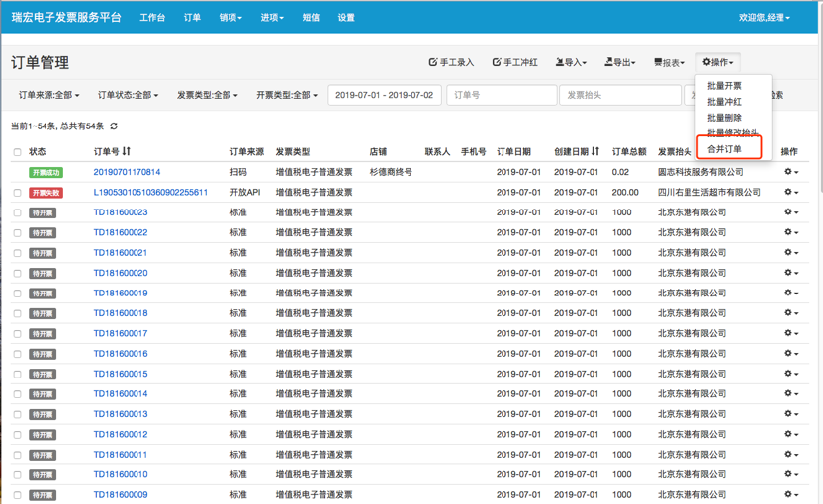Open gear actions for order TD181600016
Screen dimensions: 823x504
pos(791,354)
